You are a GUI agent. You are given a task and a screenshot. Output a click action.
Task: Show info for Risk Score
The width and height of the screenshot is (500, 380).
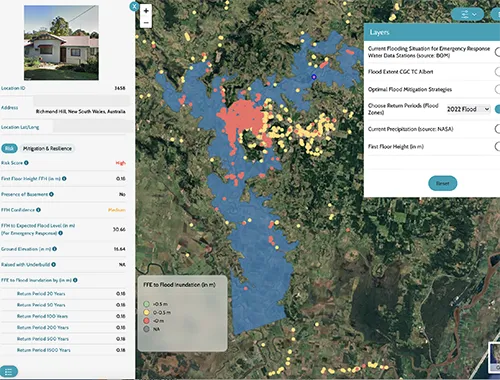(26, 163)
